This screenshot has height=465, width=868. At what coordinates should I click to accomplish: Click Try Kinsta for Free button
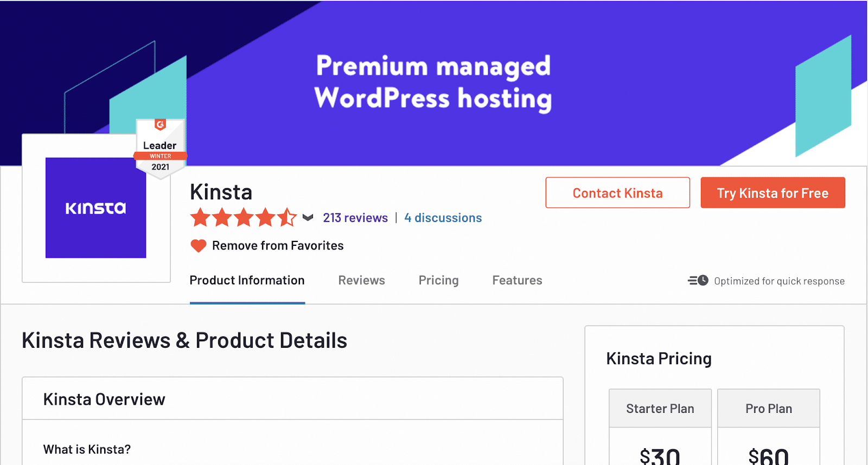point(773,193)
